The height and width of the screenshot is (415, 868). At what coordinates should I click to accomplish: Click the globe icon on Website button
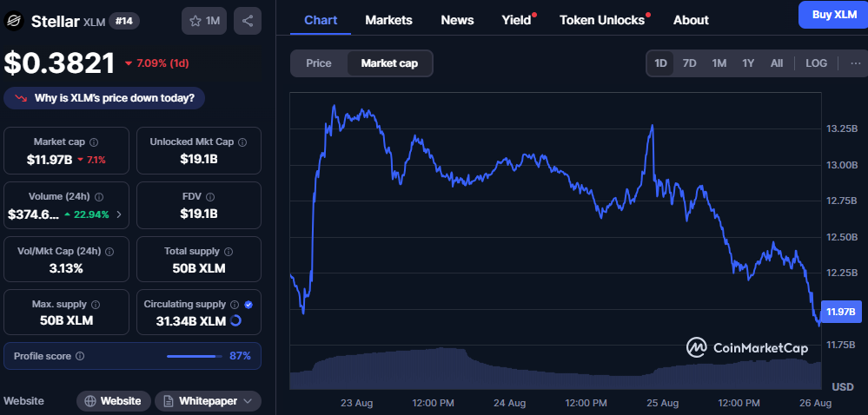coord(90,400)
